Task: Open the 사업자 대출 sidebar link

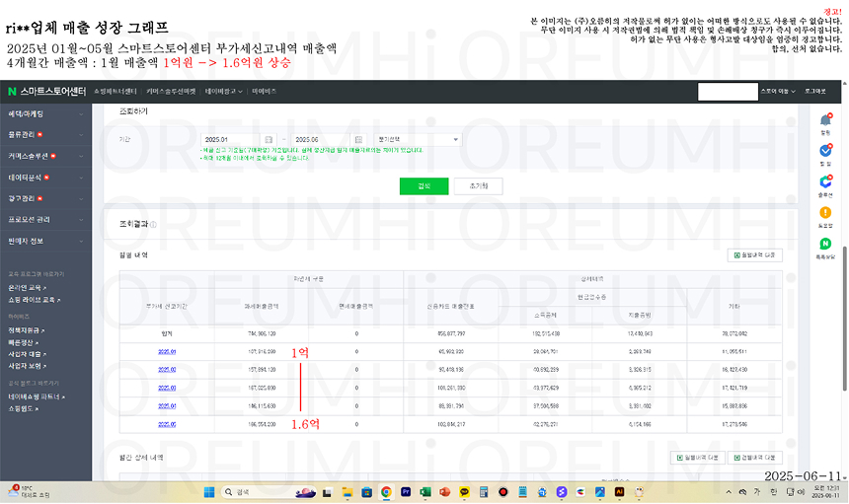Action: click(x=27, y=354)
